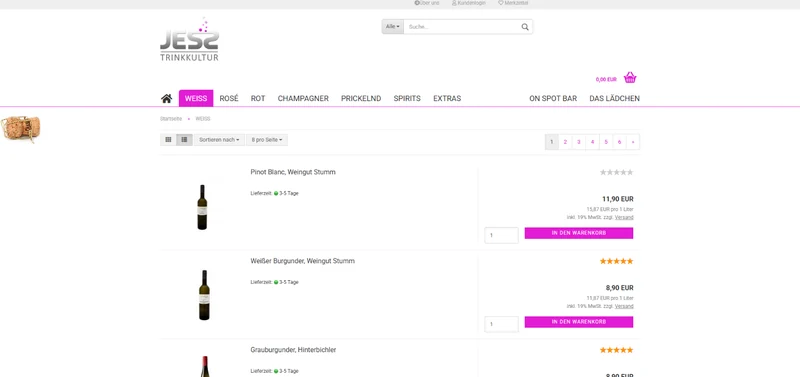Screen dimensions: 800x377
Task: Open the Weißer Burgunder bottle thumbnail
Action: pyautogui.click(x=204, y=295)
